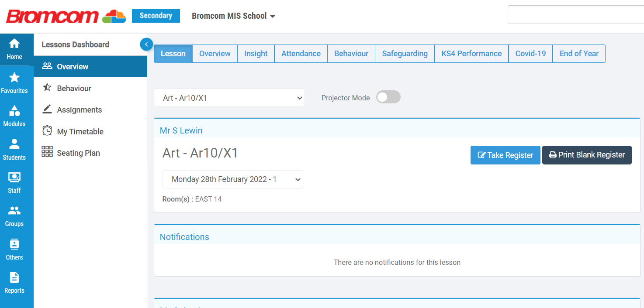Click the Others sidebar icon
The height and width of the screenshot is (308, 644).
[x=14, y=247]
